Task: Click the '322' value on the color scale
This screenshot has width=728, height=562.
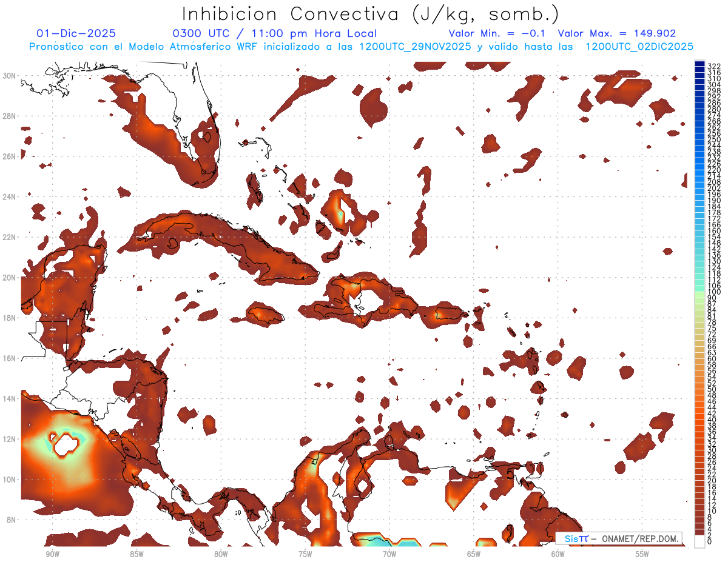Action: pyautogui.click(x=713, y=66)
